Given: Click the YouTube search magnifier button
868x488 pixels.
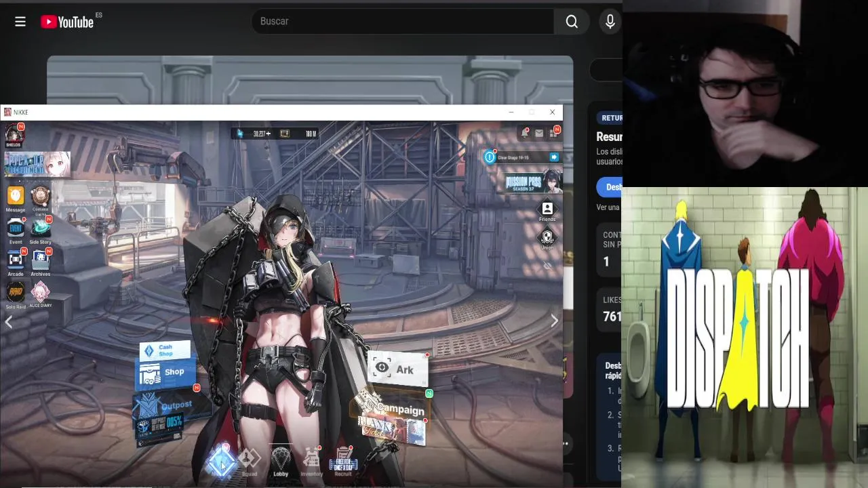Looking at the screenshot, I should 572,22.
